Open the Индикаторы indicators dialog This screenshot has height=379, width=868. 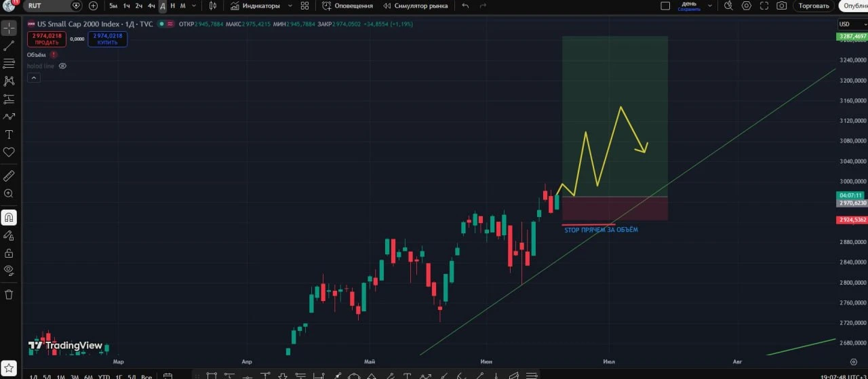tap(254, 5)
